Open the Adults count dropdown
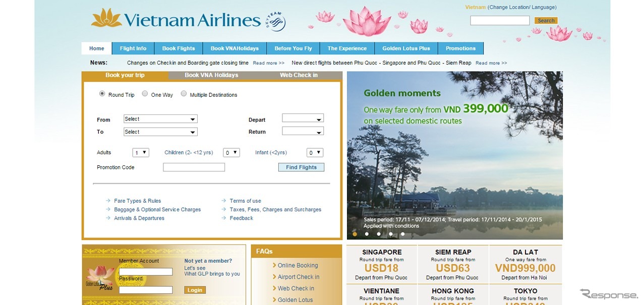The image size is (644, 305). pyautogui.click(x=141, y=152)
